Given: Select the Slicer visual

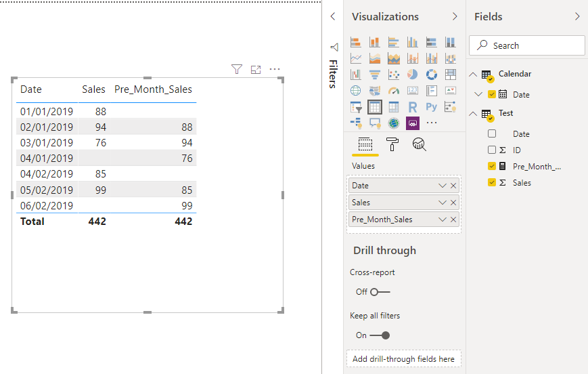Looking at the screenshot, I should [355, 107].
